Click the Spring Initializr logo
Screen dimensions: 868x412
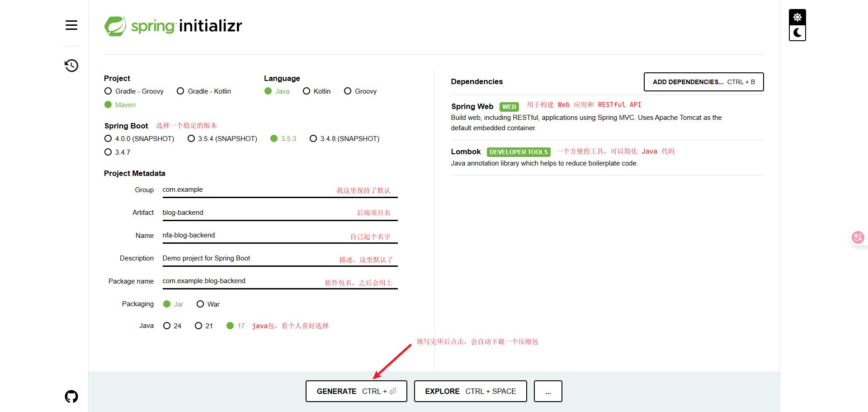coord(173,26)
